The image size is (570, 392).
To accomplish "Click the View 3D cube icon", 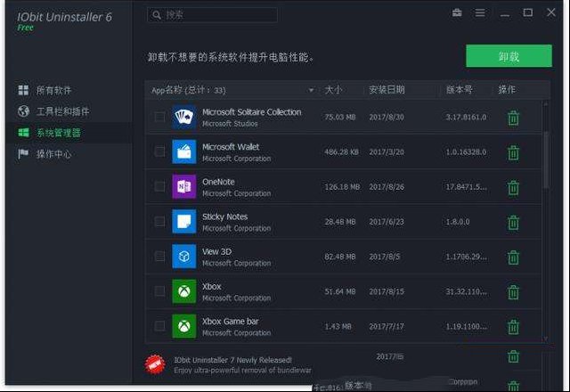I will coord(184,257).
